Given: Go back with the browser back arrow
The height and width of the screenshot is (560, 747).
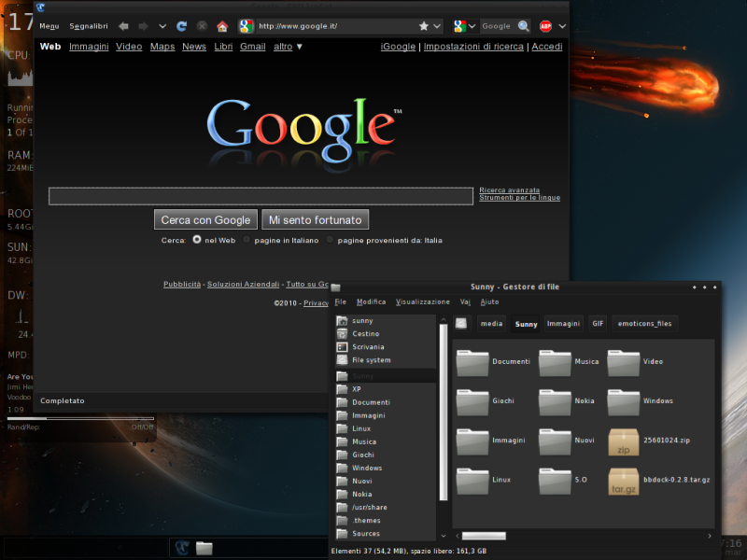Looking at the screenshot, I should (x=123, y=26).
